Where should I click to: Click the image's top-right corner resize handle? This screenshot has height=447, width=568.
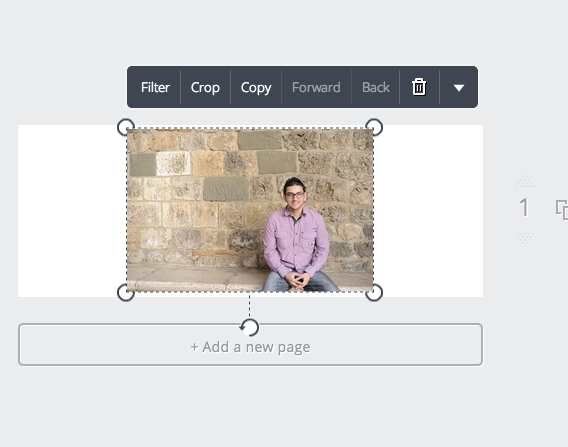tap(374, 128)
